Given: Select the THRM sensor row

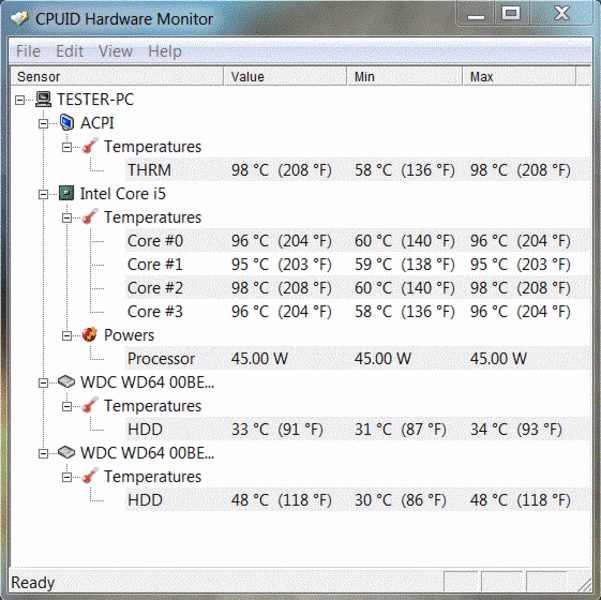Looking at the screenshot, I should (357, 170).
